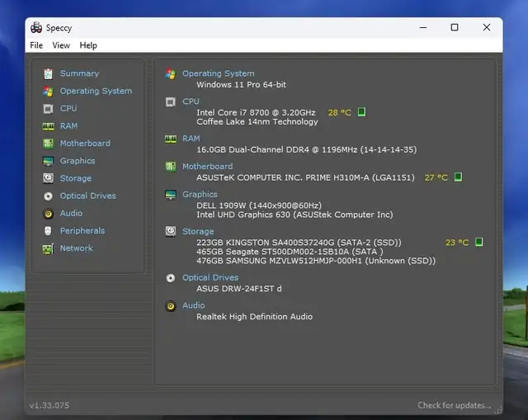Open the Optical Drives heading link in summary

pos(210,277)
